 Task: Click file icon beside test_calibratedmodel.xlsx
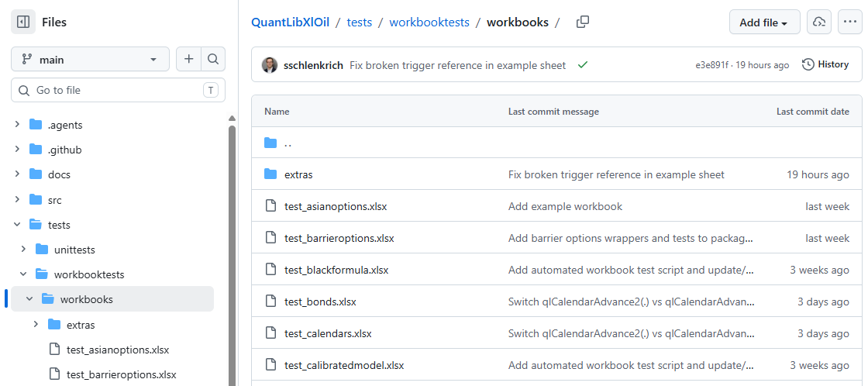[x=270, y=366]
